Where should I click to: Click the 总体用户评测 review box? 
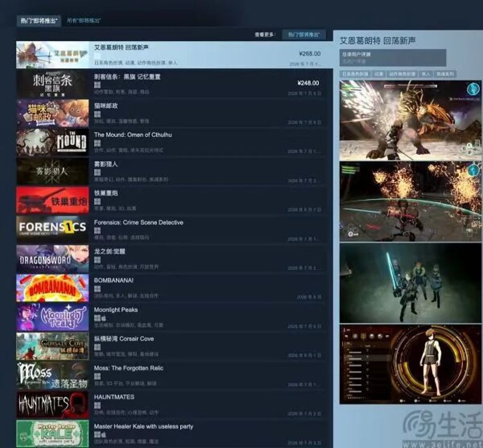(x=393, y=58)
